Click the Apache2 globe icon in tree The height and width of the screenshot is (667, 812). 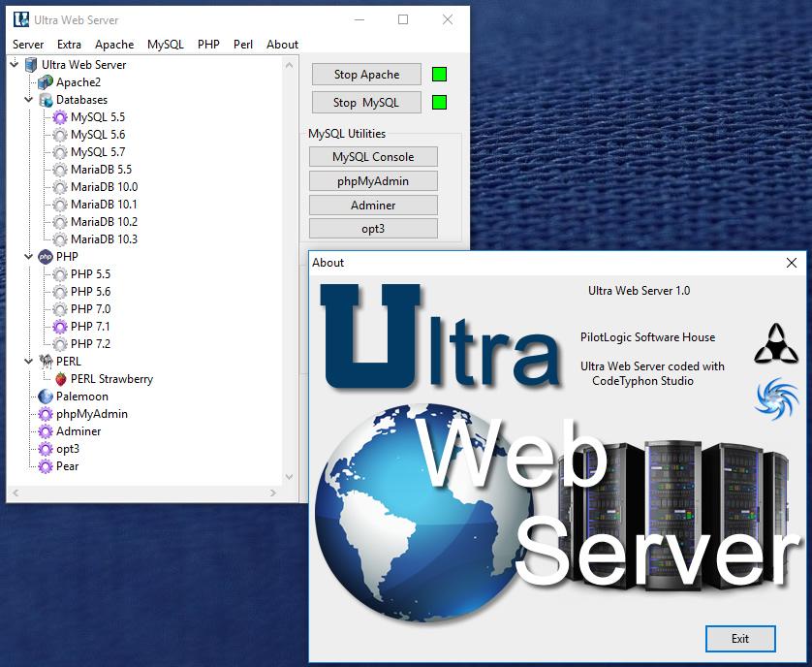46,81
